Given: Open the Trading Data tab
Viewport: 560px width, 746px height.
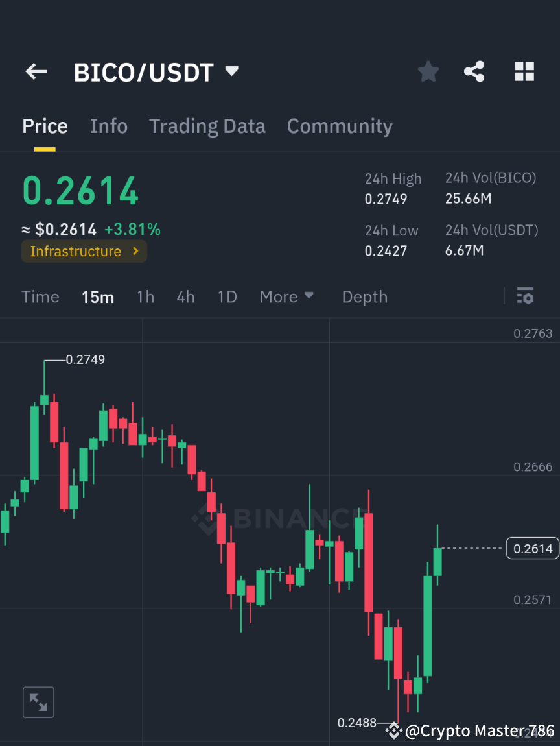Looking at the screenshot, I should [207, 126].
